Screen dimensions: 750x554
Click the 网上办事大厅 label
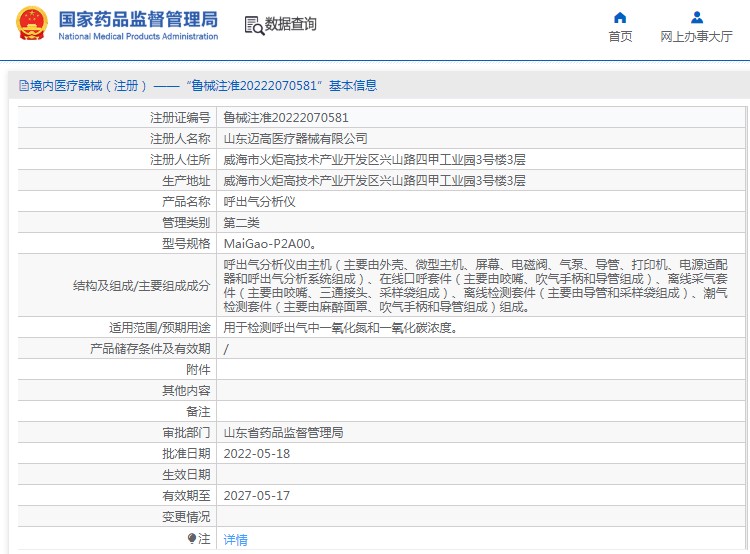pos(696,36)
